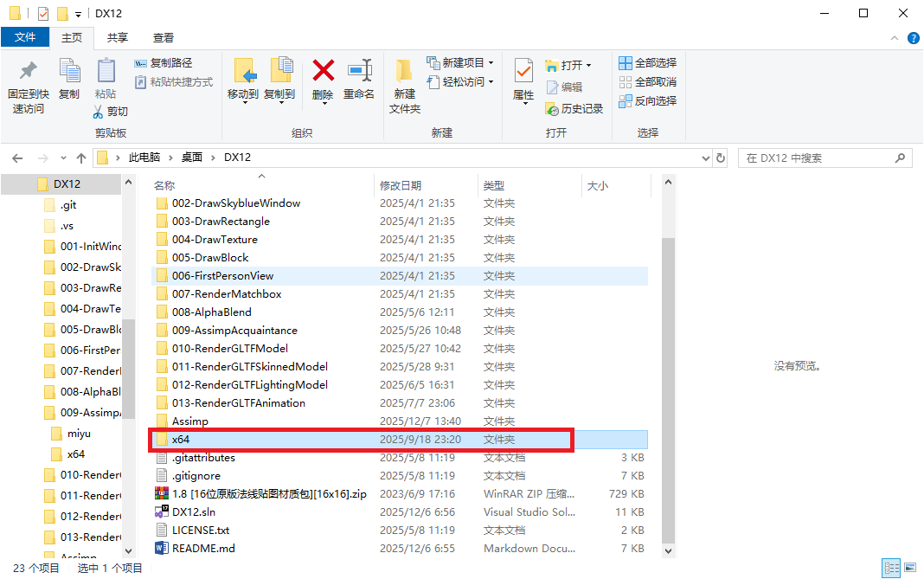924x579 pixels.
Task: Click the Rename (重命名) icon
Action: [359, 71]
